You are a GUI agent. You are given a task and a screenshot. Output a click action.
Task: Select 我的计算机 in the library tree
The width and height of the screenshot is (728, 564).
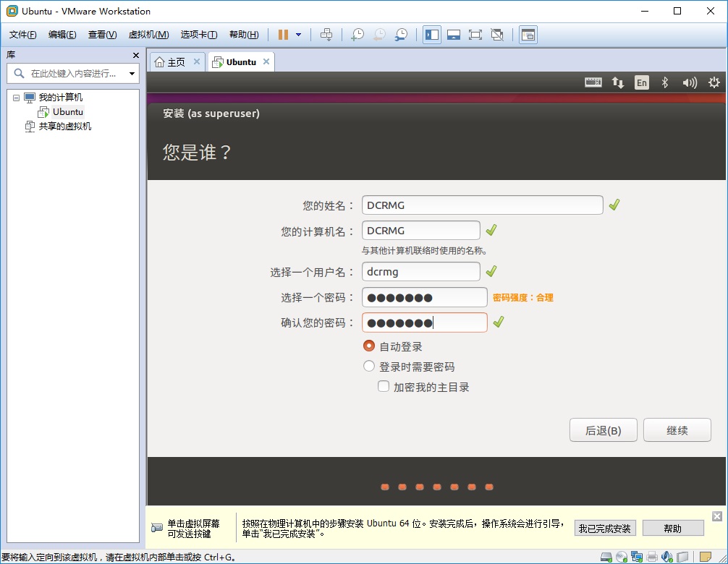click(60, 98)
